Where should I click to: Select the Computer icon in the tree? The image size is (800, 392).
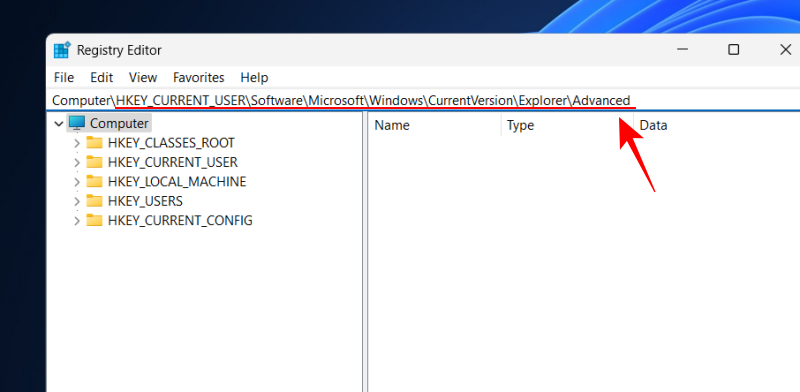77,123
